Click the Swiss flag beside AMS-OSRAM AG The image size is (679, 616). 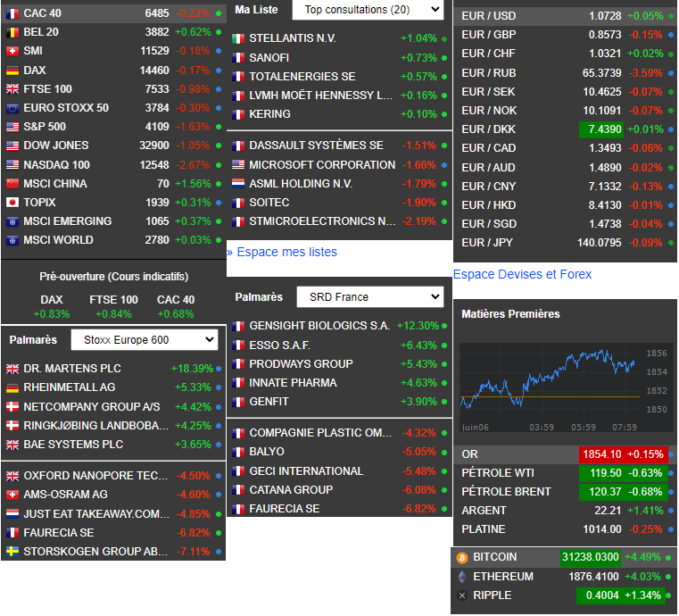click(x=12, y=495)
